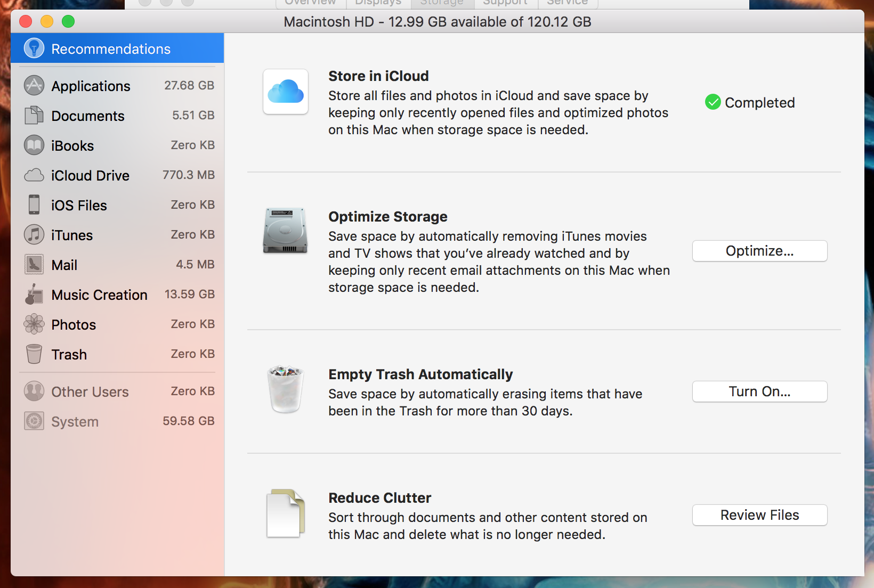This screenshot has width=874, height=588.
Task: Click the Reduce Clutter heading
Action: pos(380,498)
